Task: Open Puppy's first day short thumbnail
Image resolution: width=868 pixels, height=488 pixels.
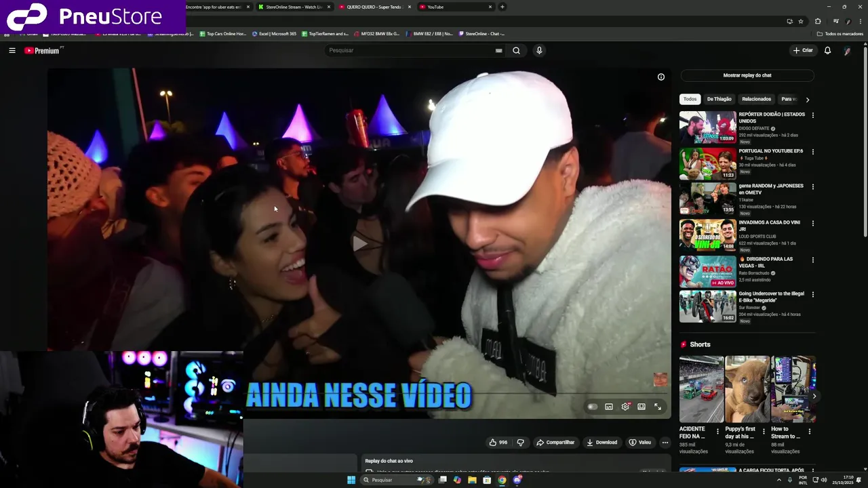Action: click(x=747, y=389)
